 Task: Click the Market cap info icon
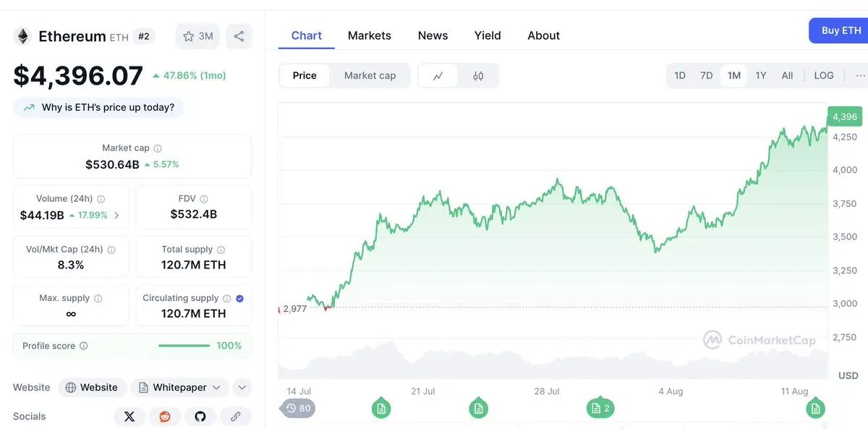coord(158,148)
